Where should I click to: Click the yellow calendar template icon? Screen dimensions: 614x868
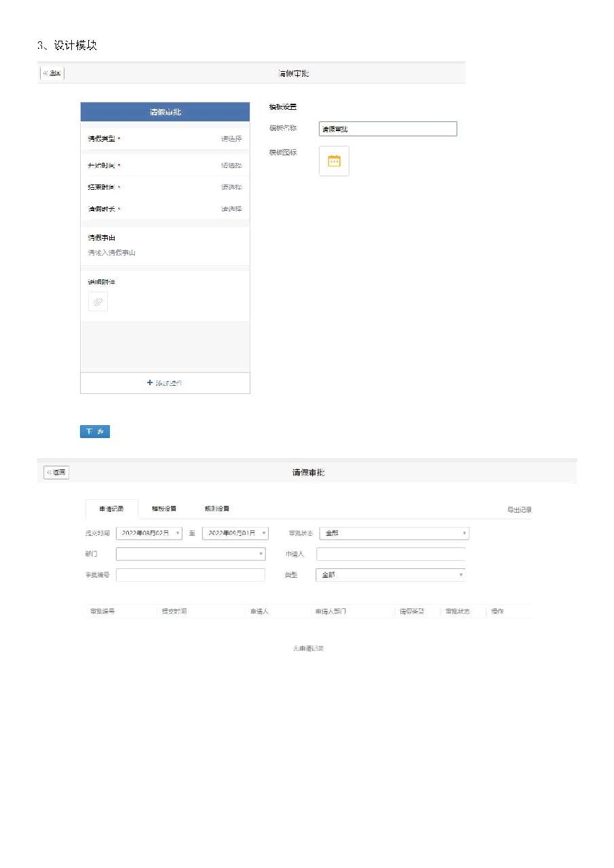tap(334, 161)
